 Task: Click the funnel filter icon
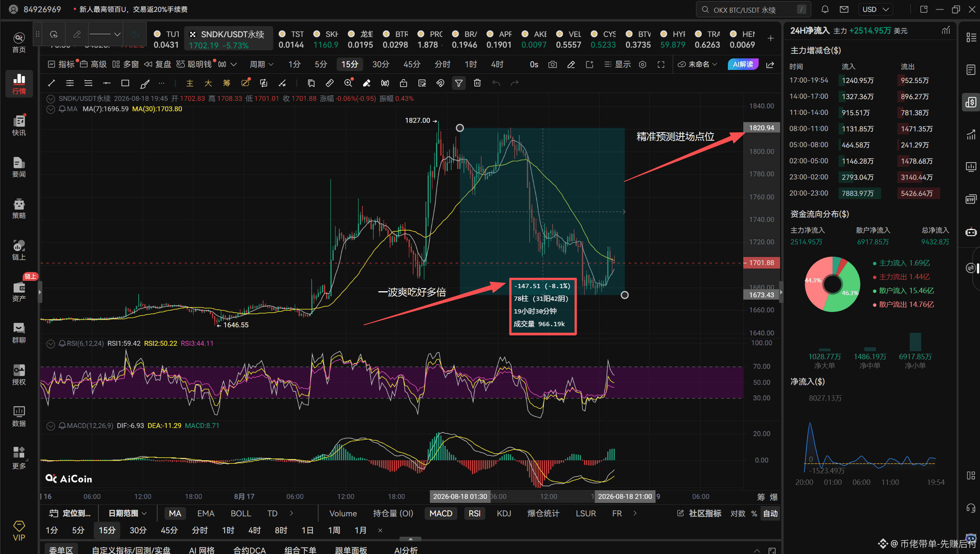tap(459, 83)
